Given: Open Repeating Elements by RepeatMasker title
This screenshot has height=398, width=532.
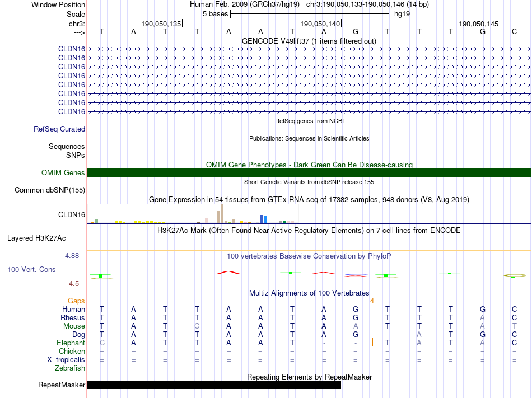Looking at the screenshot, I should [x=309, y=377].
